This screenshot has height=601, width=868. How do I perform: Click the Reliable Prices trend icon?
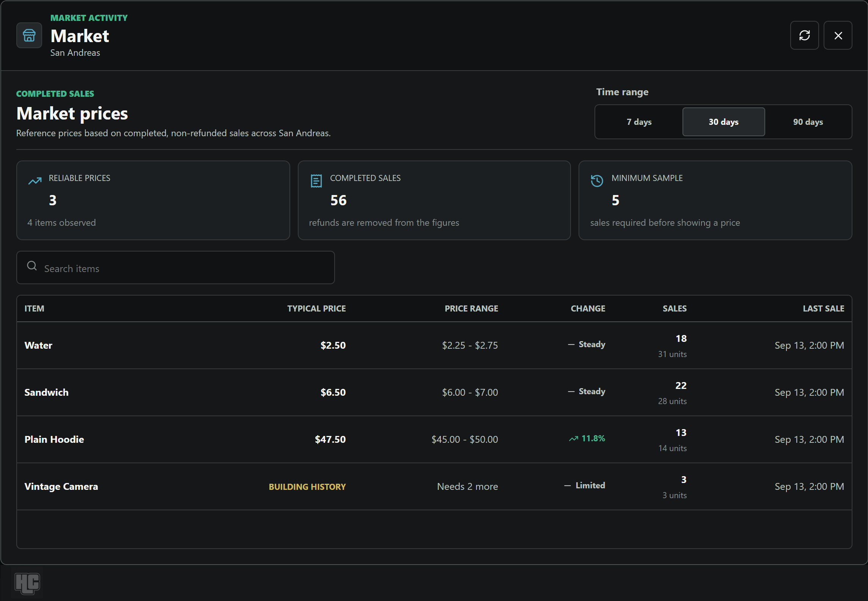35,181
